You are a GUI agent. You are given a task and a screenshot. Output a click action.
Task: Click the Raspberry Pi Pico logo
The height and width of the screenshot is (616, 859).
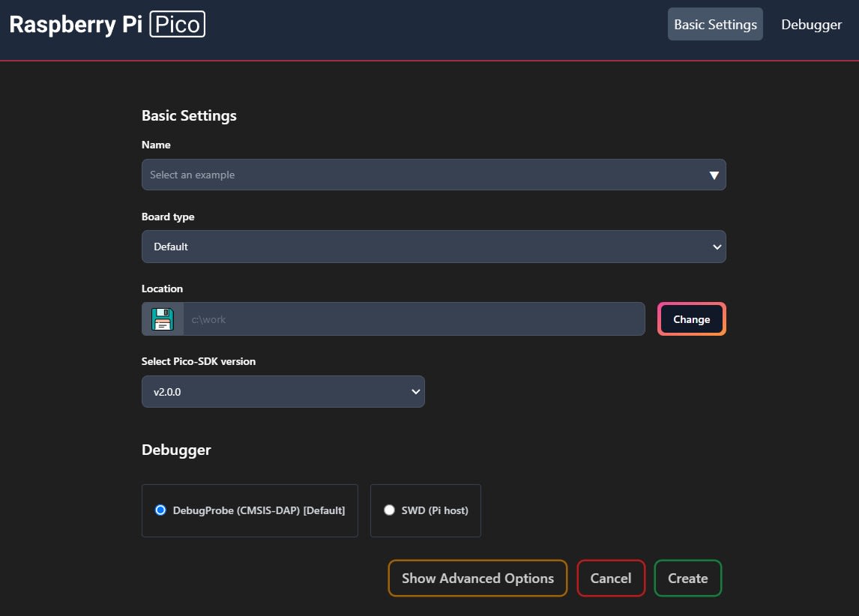click(107, 24)
